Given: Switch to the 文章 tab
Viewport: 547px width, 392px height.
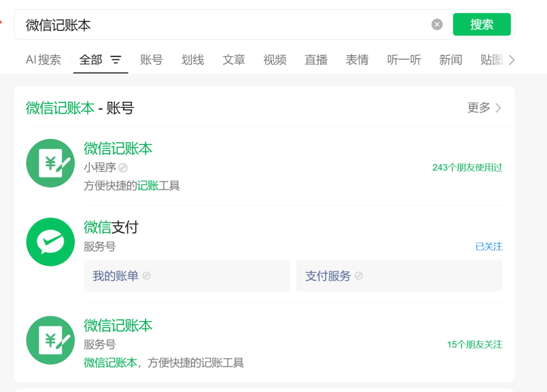Looking at the screenshot, I should (233, 60).
